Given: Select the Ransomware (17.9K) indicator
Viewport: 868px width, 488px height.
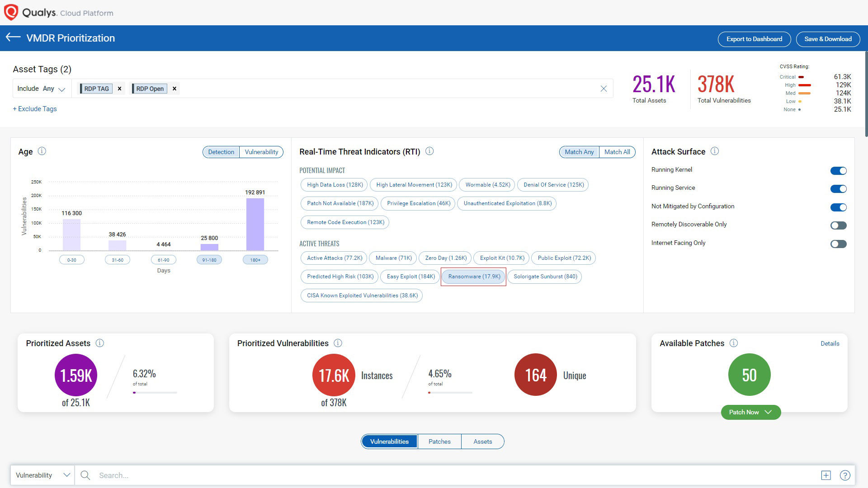Looking at the screenshot, I should coord(474,277).
